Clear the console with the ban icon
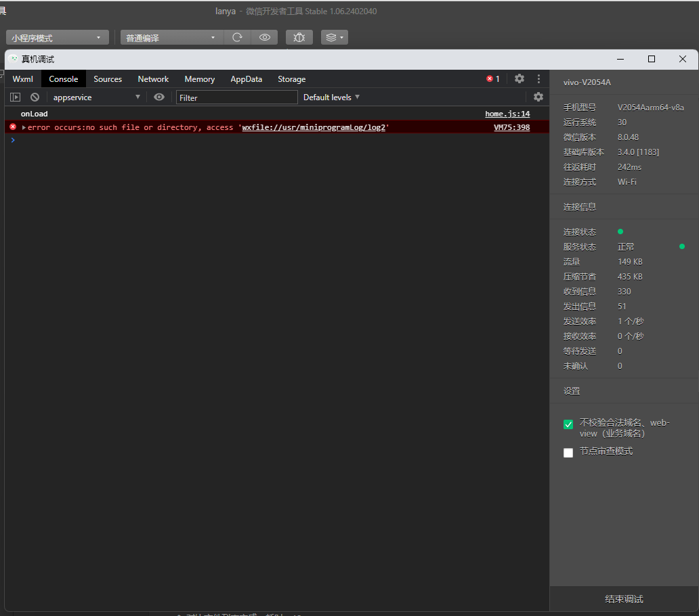The height and width of the screenshot is (616, 699). pyautogui.click(x=35, y=97)
